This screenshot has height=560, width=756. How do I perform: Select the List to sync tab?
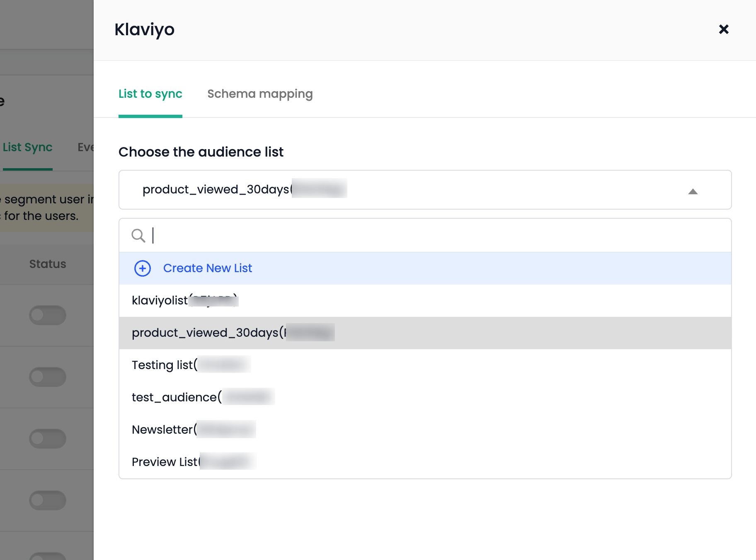coord(150,94)
